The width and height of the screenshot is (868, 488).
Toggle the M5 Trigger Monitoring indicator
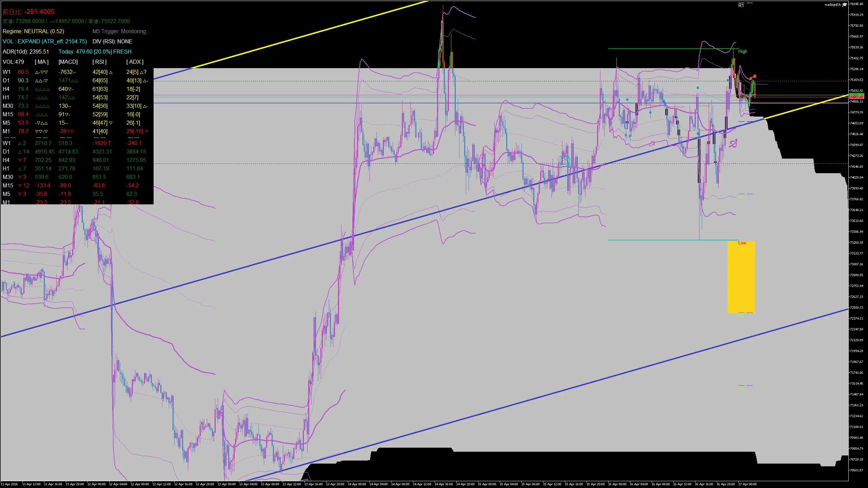coord(121,31)
